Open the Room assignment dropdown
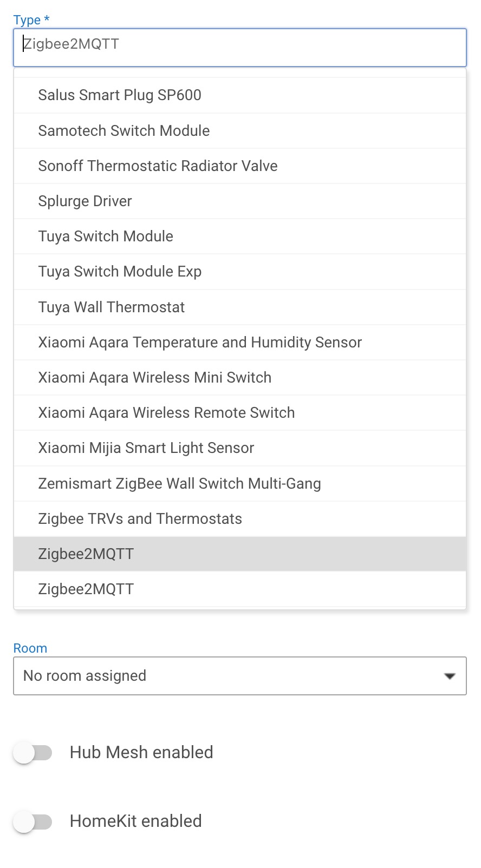Viewport: 481px width, 868px height. (x=240, y=675)
